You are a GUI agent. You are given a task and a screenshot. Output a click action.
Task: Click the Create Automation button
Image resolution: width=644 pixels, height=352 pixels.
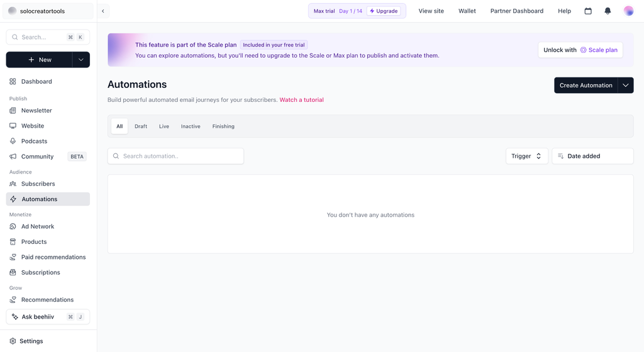[586, 85]
